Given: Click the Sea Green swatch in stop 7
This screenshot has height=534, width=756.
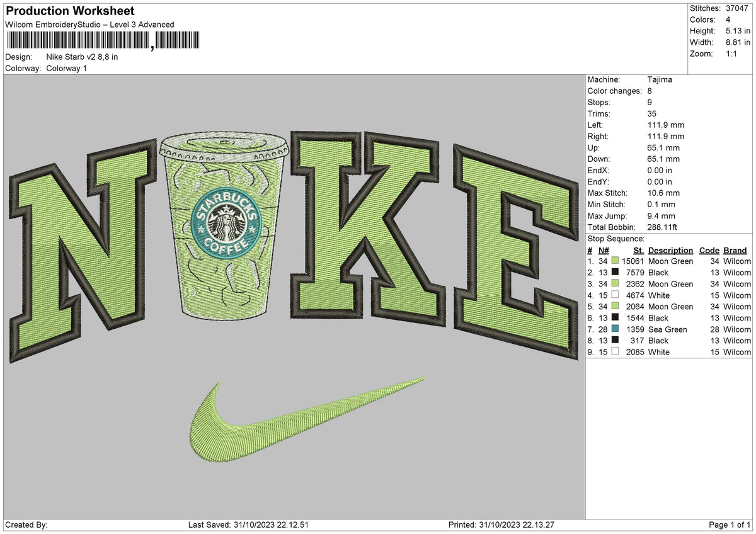Looking at the screenshot, I should [x=615, y=329].
